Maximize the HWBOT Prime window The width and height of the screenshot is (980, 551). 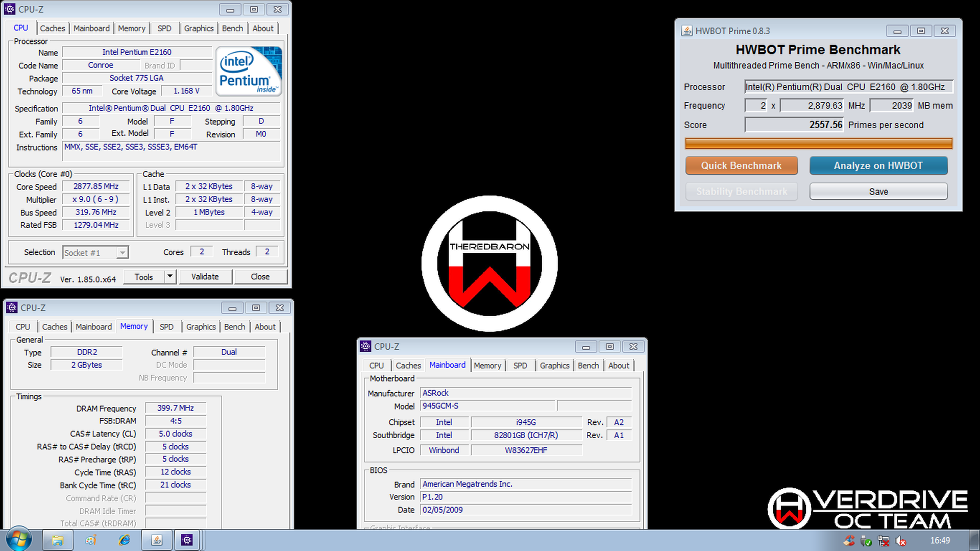921,31
